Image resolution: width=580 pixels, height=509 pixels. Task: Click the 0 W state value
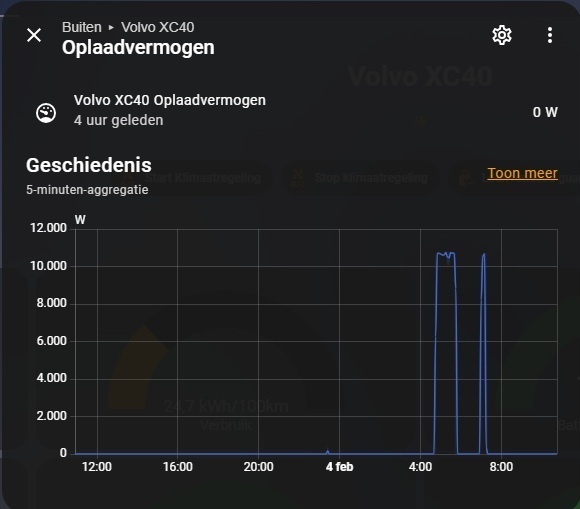[545, 112]
